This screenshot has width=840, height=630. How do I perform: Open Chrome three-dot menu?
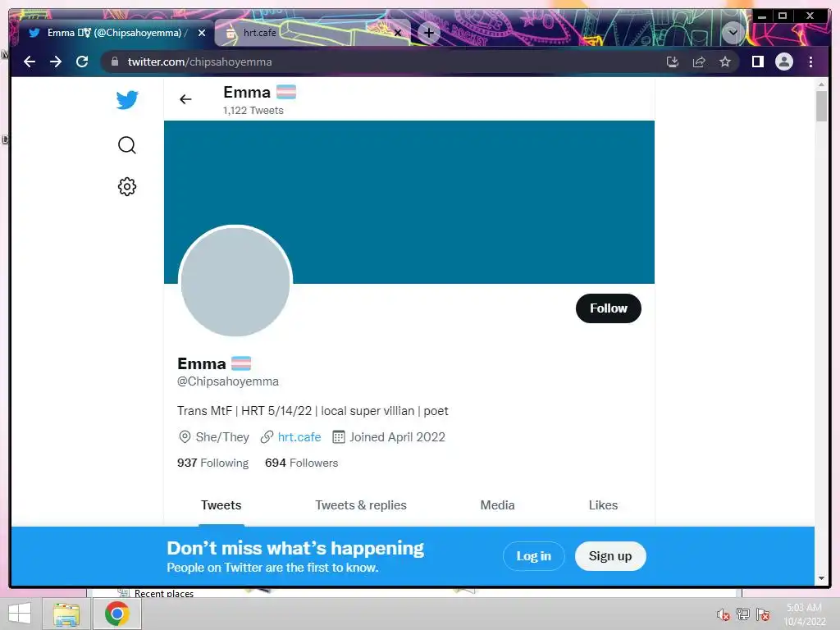[x=810, y=62]
